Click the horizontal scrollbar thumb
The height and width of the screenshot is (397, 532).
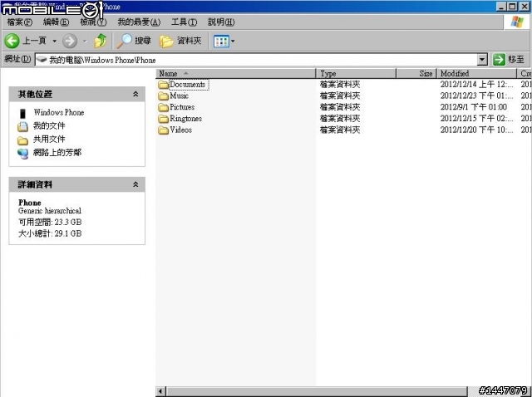coord(317,391)
